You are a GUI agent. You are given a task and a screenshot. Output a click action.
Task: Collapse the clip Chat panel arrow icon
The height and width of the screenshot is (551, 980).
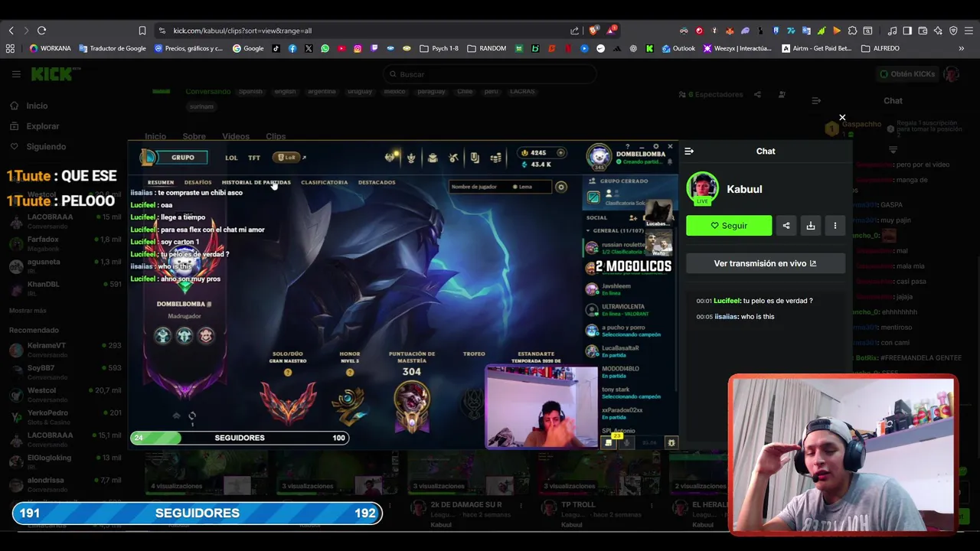[x=689, y=152]
